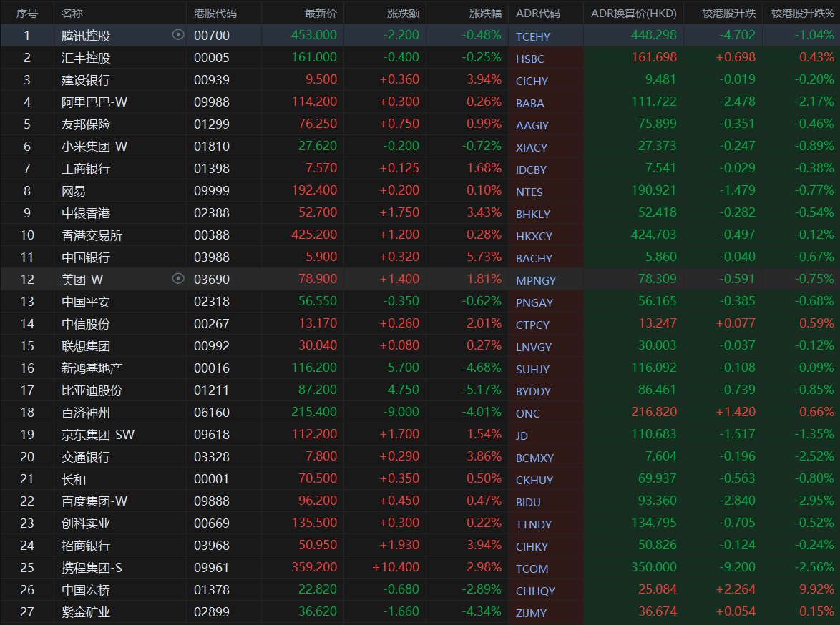Select 小米集团-W stock name

click(94, 146)
